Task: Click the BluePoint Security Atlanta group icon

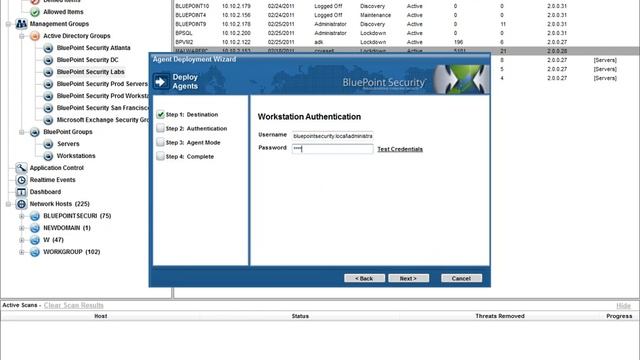Action: coord(48,48)
